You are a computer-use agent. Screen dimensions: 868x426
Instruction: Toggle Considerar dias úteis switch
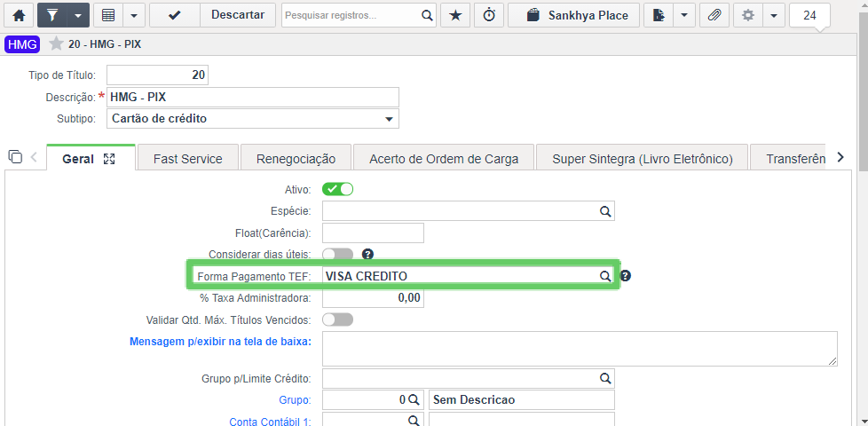(337, 254)
